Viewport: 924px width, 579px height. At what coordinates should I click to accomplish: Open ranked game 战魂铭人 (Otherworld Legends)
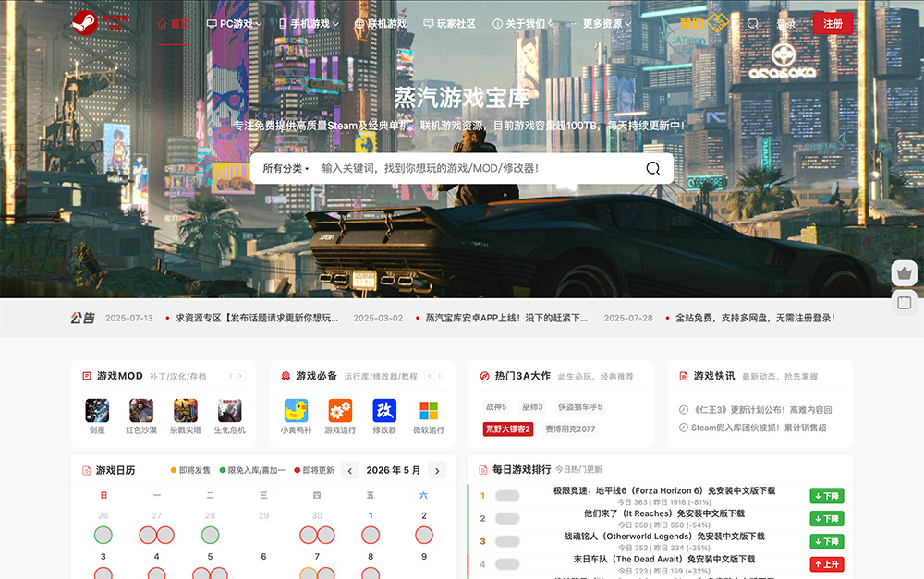tap(664, 536)
